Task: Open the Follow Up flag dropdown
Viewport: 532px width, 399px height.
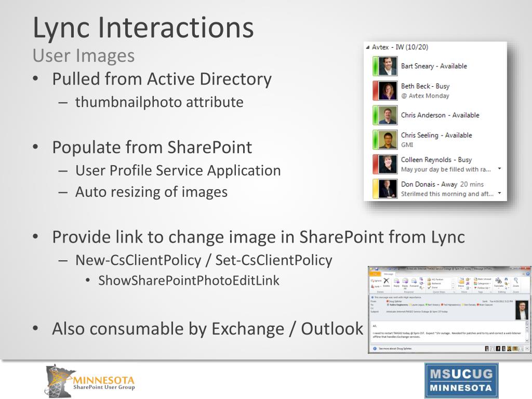Action: pyautogui.click(x=483, y=288)
